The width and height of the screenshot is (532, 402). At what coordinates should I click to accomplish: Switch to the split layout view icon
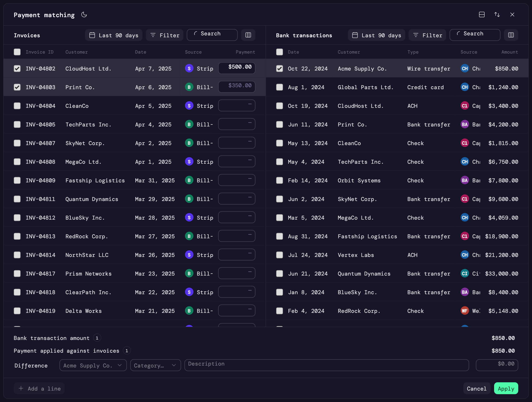click(x=482, y=15)
